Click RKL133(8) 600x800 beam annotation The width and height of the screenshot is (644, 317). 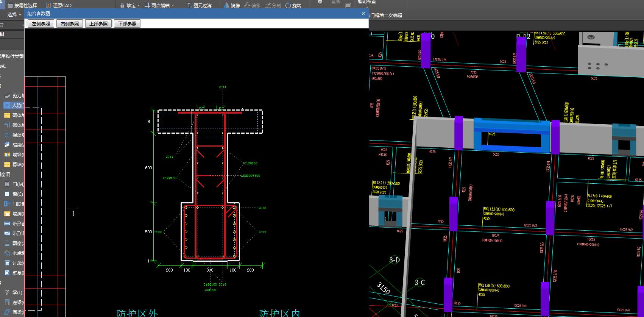pos(499,209)
